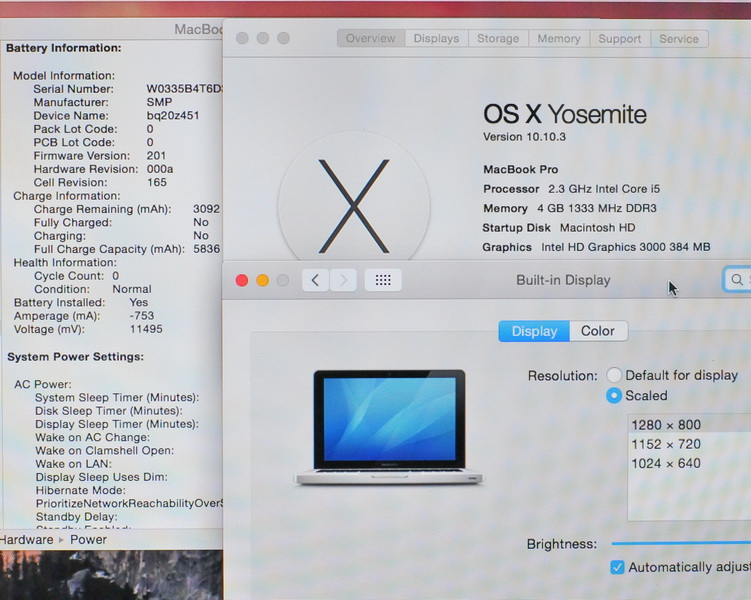Close the Built-in Display window

point(242,281)
